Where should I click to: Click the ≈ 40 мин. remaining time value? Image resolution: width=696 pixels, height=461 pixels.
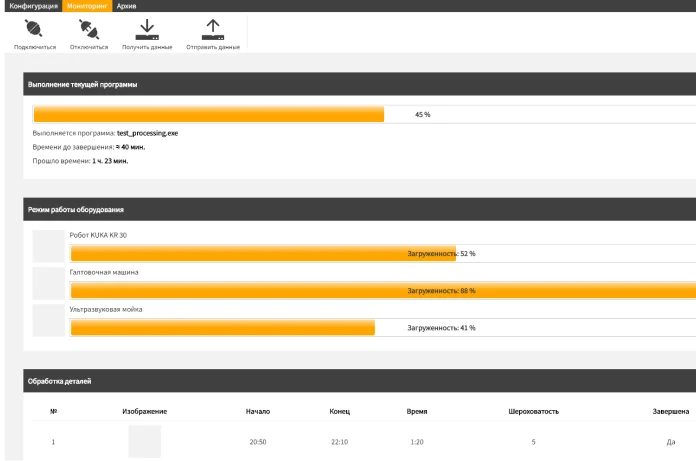(130, 147)
